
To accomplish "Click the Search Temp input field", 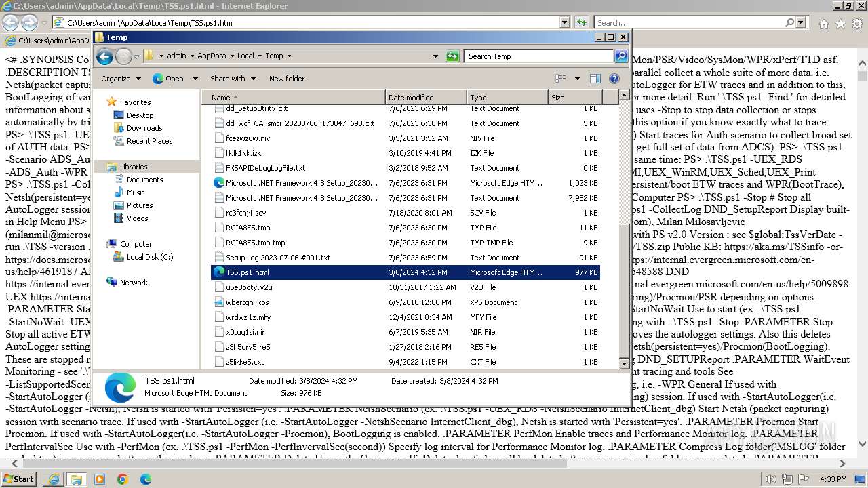I will (539, 56).
